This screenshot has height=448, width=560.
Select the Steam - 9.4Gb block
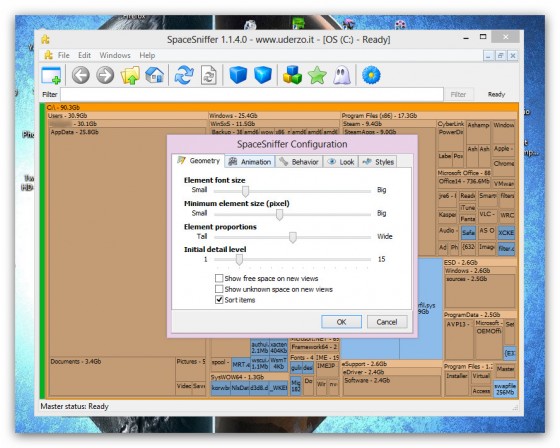[x=389, y=124]
